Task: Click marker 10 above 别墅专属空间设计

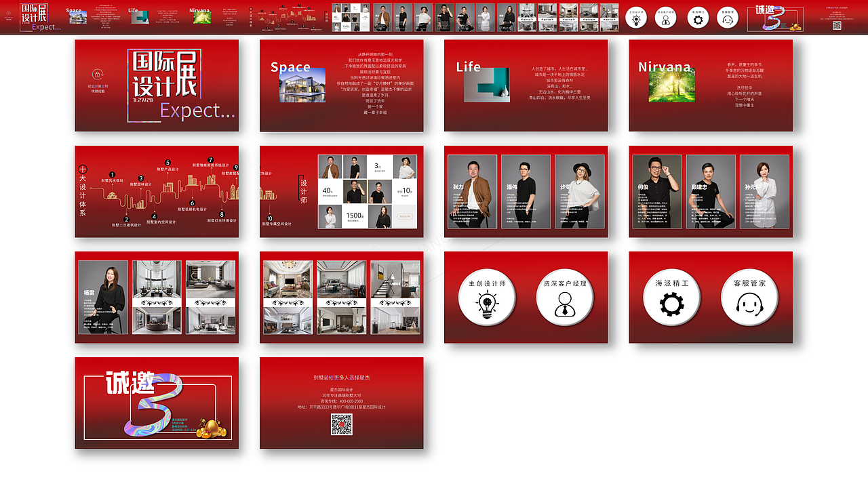Action: pyautogui.click(x=270, y=218)
